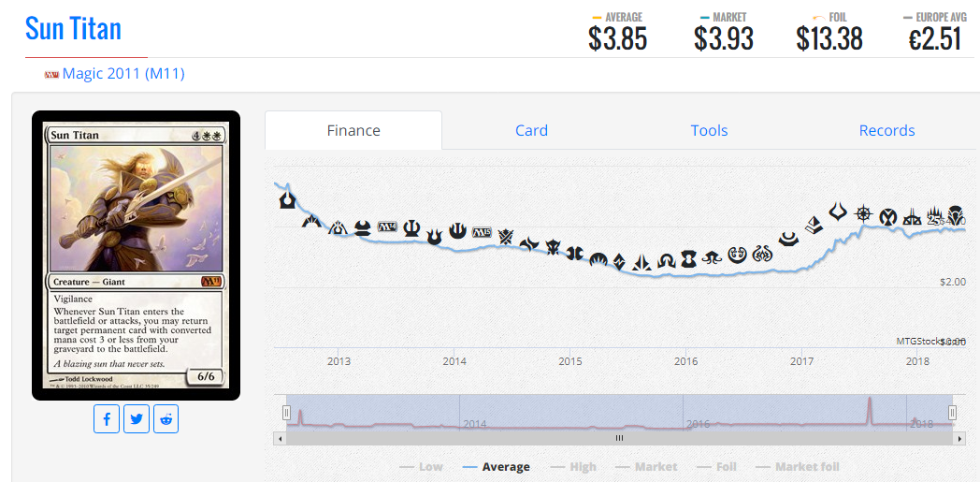Open the Card tab
This screenshot has width=980, height=482.
[531, 131]
